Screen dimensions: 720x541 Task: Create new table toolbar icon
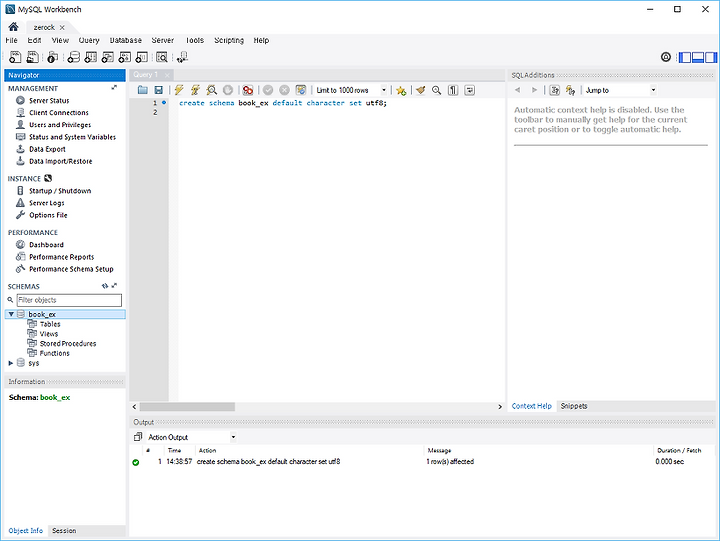(x=90, y=57)
